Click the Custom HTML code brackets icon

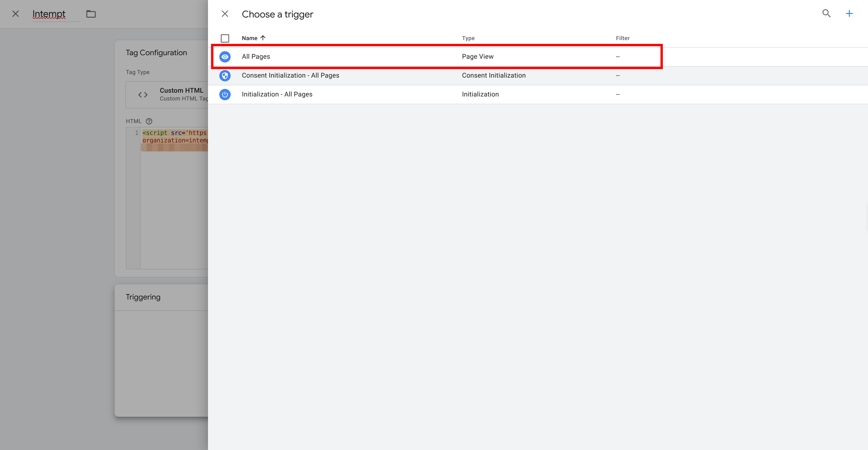click(x=143, y=95)
